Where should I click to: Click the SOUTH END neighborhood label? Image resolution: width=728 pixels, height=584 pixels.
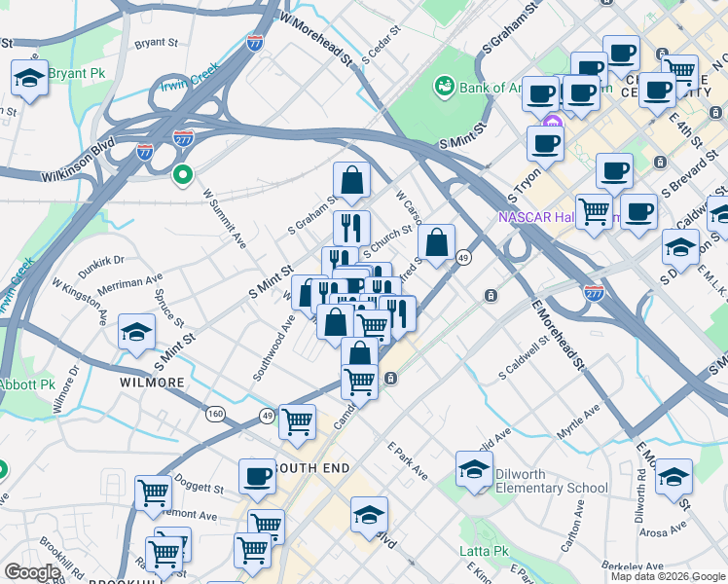pyautogui.click(x=312, y=468)
